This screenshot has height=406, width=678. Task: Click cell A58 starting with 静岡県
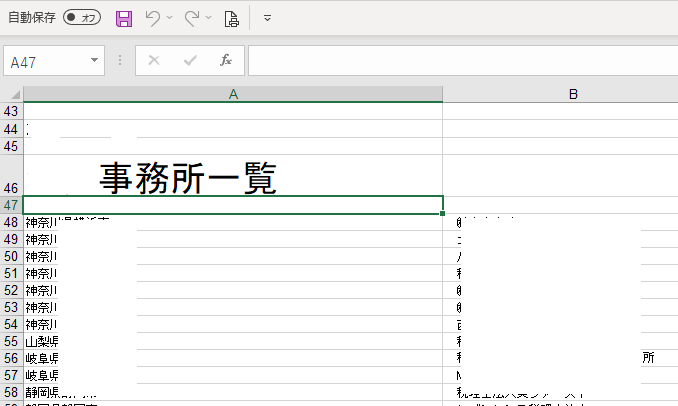(233, 392)
